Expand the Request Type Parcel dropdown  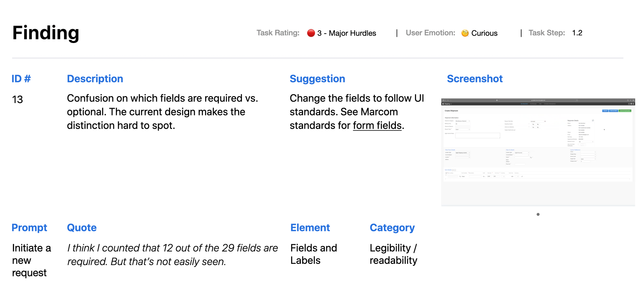point(463,129)
